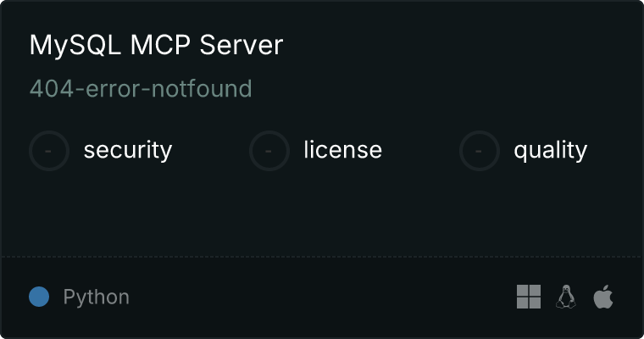Viewport: 644px width, 339px height.
Task: Select the license score circle badge
Action: pyautogui.click(x=269, y=151)
